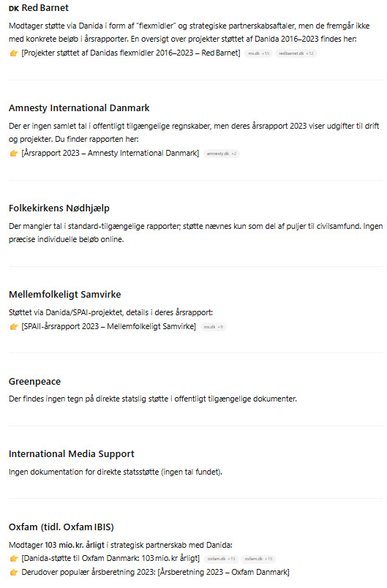387x588 pixels.
Task: Click the pointing hand emoji beside SPAII-årsrapport 2023
Action: [14, 327]
